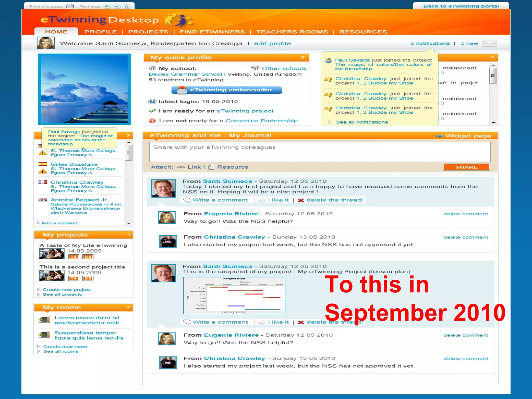Screen dimensions: 532x399
Task: Click the notifications panel scrollbar handle
Action: 493,76
